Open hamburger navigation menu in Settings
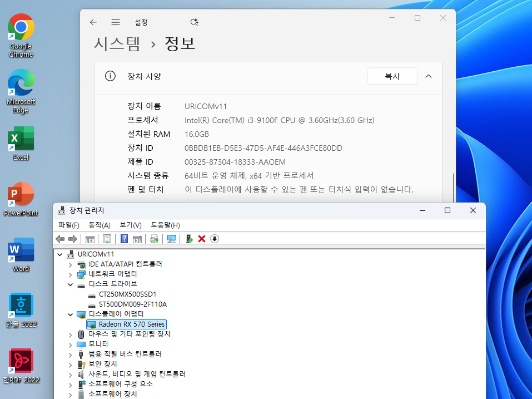The width and height of the screenshot is (532, 399). click(x=116, y=22)
